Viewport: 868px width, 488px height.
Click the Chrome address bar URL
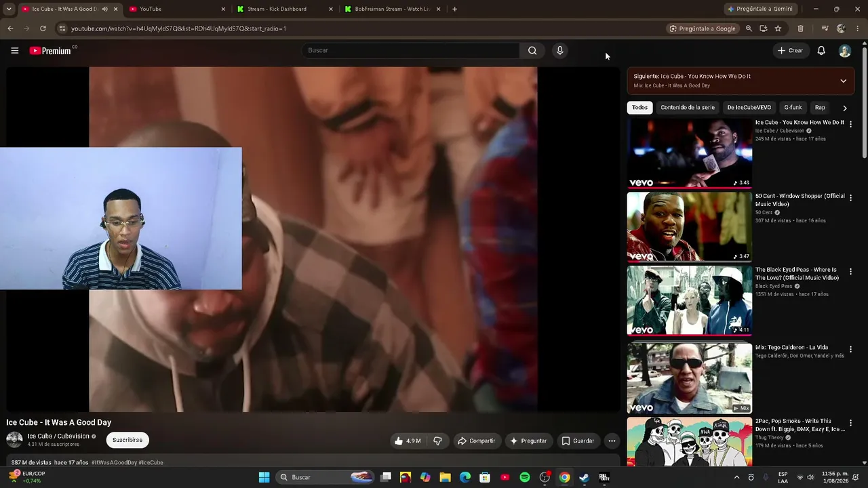pyautogui.click(x=178, y=28)
